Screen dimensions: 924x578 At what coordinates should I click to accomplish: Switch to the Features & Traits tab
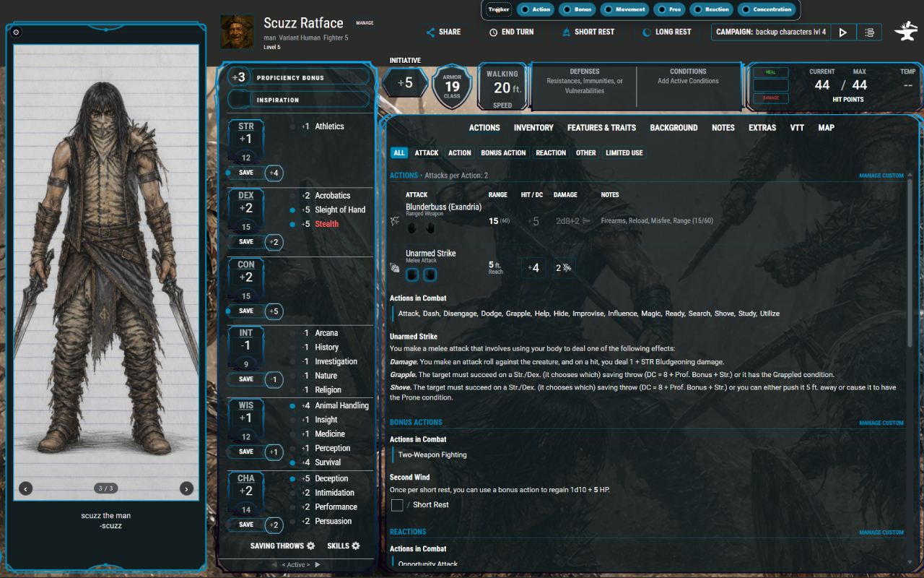coord(601,128)
